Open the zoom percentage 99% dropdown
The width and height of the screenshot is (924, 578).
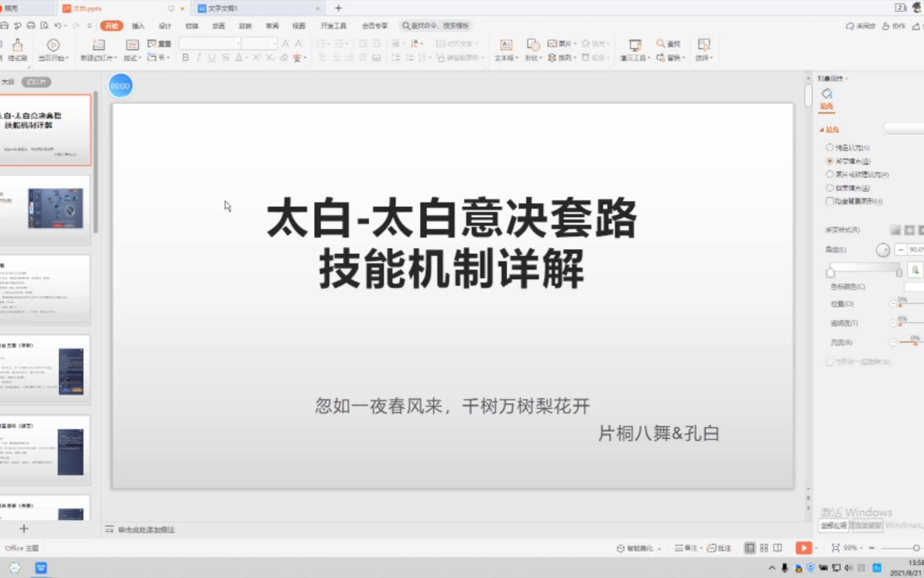point(853,547)
